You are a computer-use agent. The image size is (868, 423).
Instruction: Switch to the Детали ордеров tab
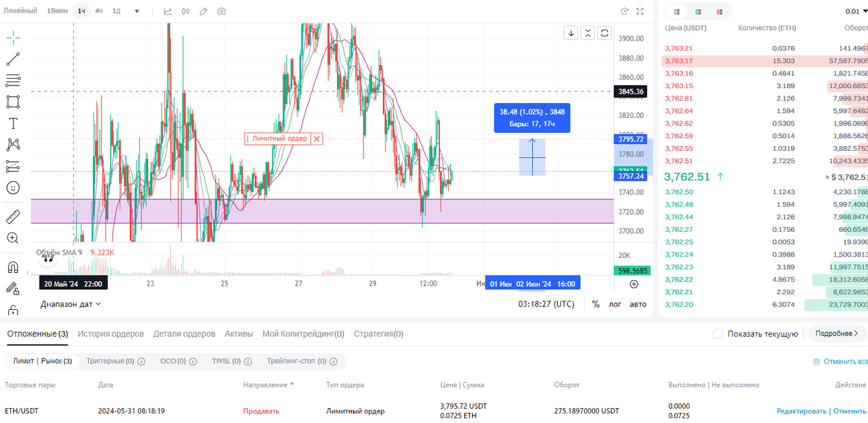coord(184,333)
